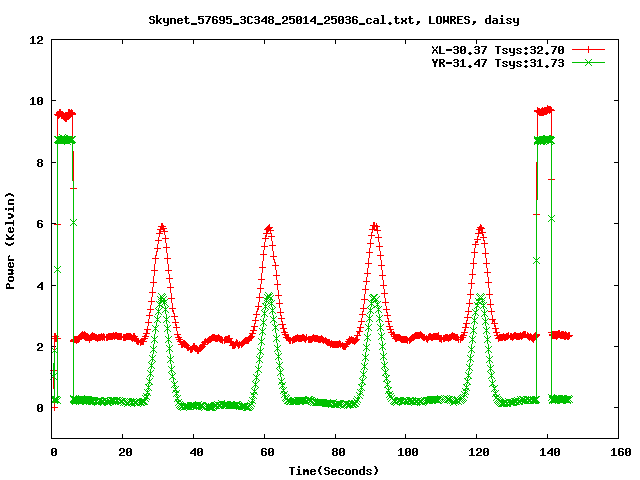The image size is (640, 480).
Task: Click the x-axis tick label 160
Action: tap(621, 452)
